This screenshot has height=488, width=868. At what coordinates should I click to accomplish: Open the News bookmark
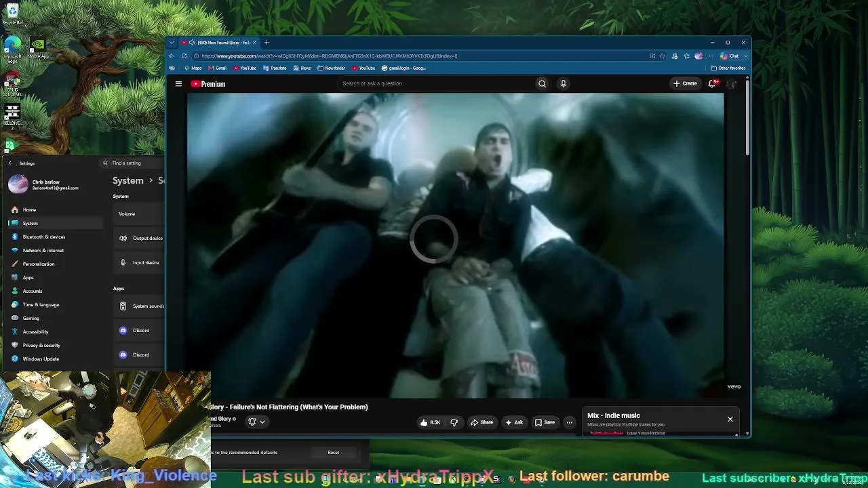point(302,68)
